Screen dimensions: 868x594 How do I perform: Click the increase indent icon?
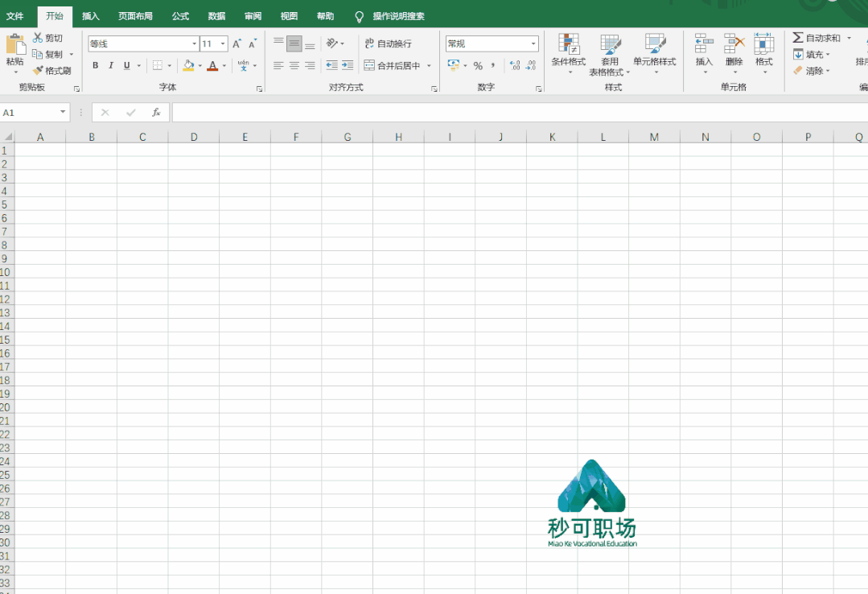(x=348, y=65)
